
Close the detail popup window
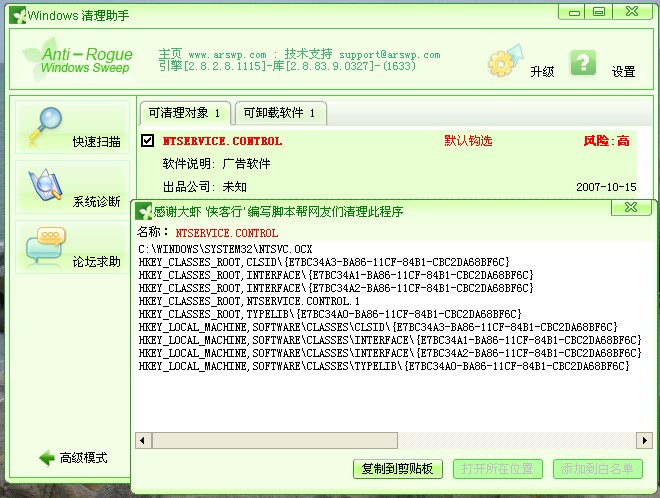click(x=631, y=207)
